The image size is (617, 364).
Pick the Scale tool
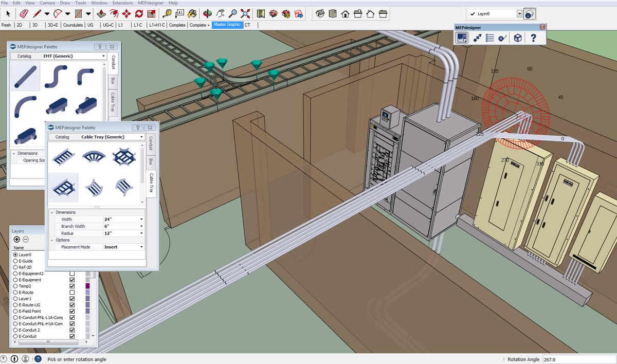(151, 13)
